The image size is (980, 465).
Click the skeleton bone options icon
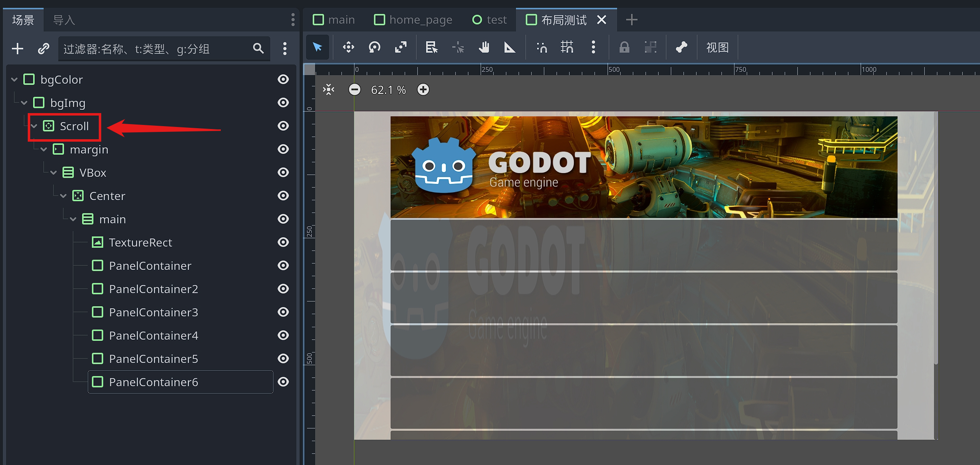681,48
